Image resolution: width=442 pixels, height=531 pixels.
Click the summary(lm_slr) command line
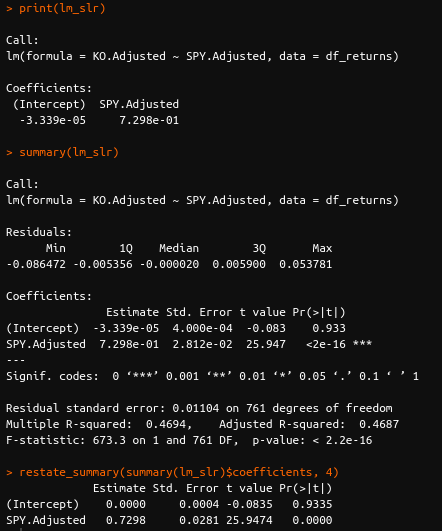(62, 152)
